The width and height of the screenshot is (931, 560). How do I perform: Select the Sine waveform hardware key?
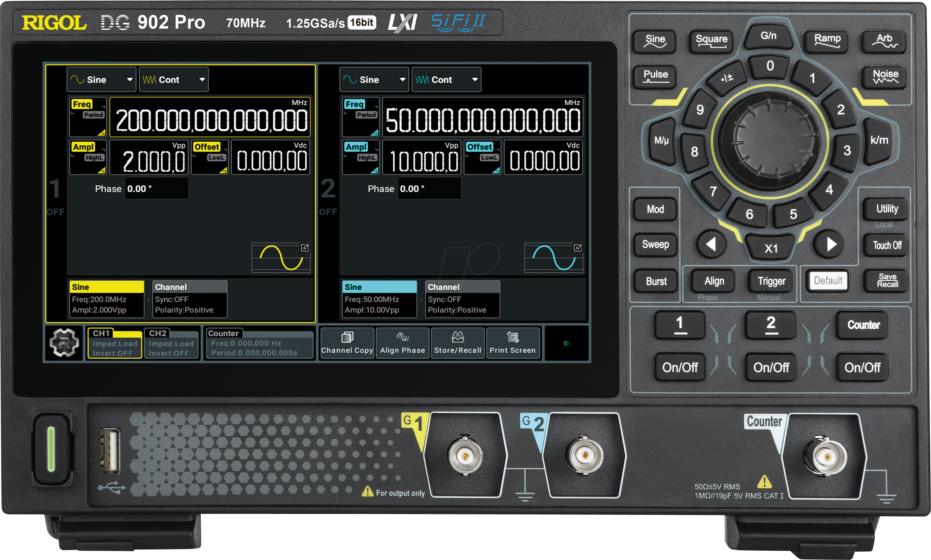[655, 41]
